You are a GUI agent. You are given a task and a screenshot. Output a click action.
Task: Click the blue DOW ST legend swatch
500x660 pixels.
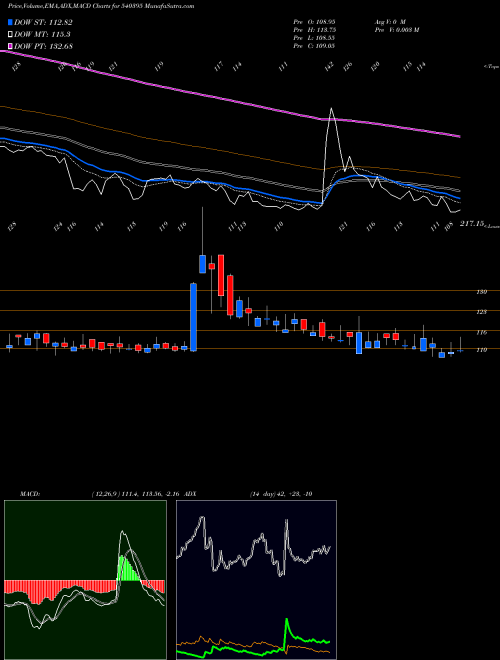pyautogui.click(x=10, y=22)
